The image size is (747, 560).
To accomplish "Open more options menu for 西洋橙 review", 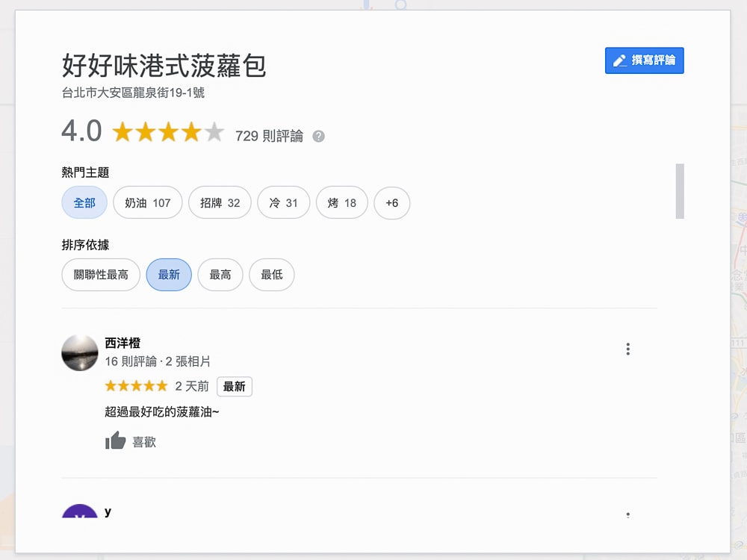I will pyautogui.click(x=627, y=349).
